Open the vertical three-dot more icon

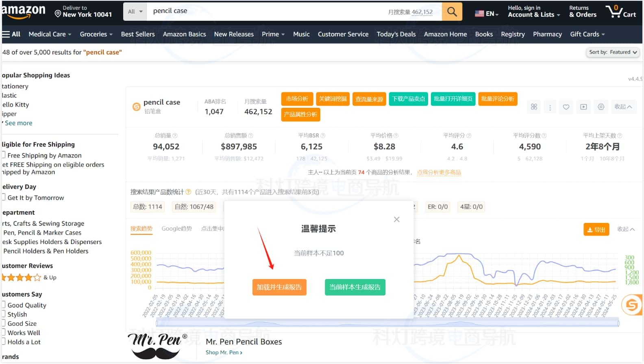coord(550,107)
